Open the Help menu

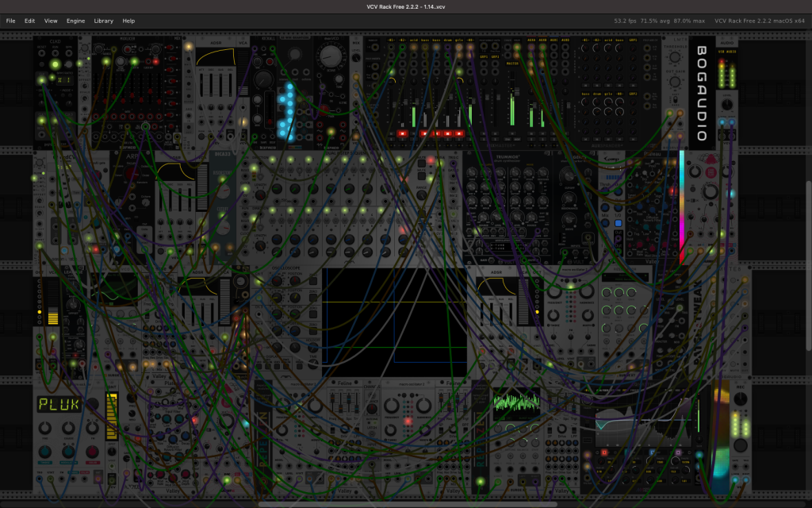coord(128,21)
